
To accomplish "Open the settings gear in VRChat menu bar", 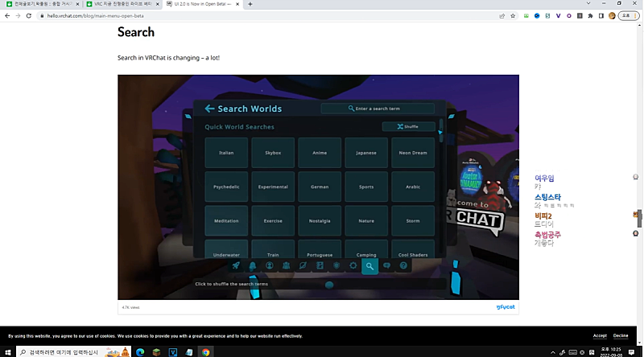I will pyautogui.click(x=353, y=266).
